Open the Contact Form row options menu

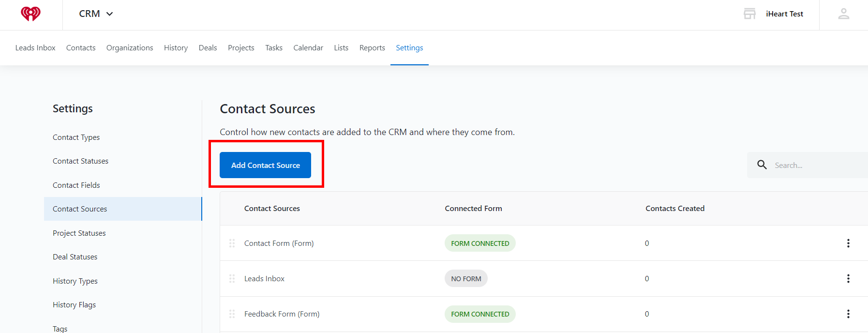coord(848,243)
